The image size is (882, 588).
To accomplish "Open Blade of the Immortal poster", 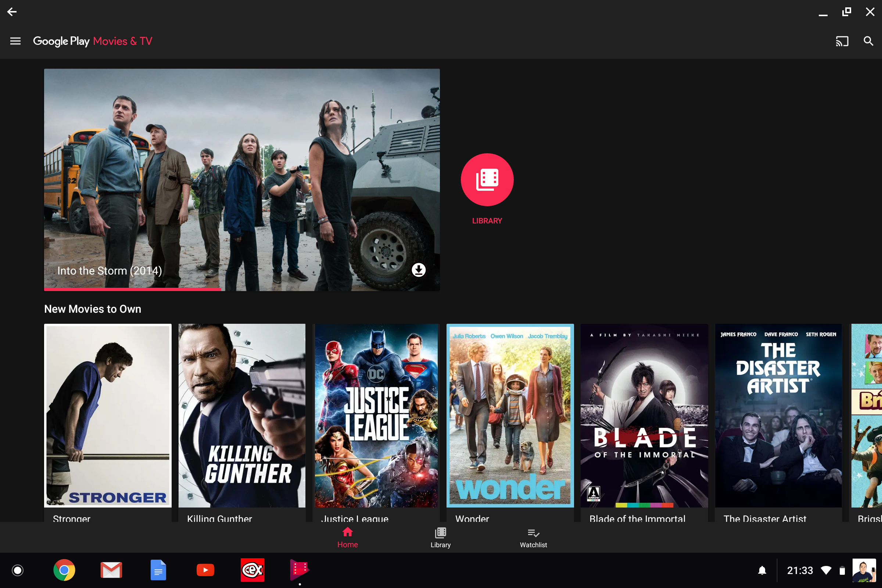I will [644, 416].
